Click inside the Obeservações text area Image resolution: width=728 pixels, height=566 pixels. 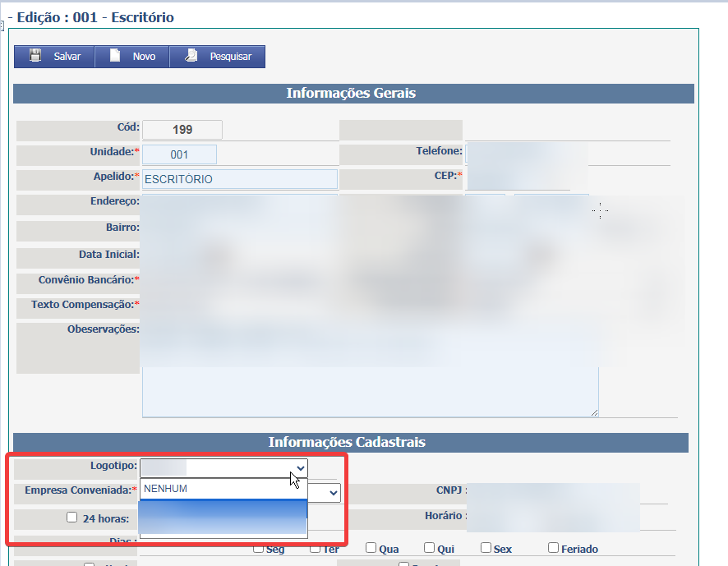click(x=370, y=392)
